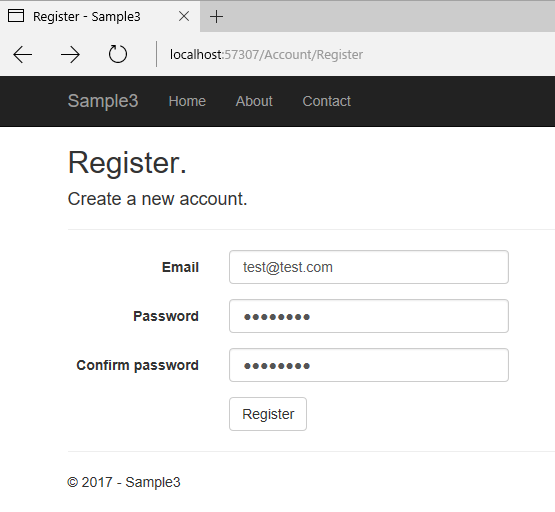The image size is (555, 512).
Task: Submit the form with the Register button
Action: [268, 414]
